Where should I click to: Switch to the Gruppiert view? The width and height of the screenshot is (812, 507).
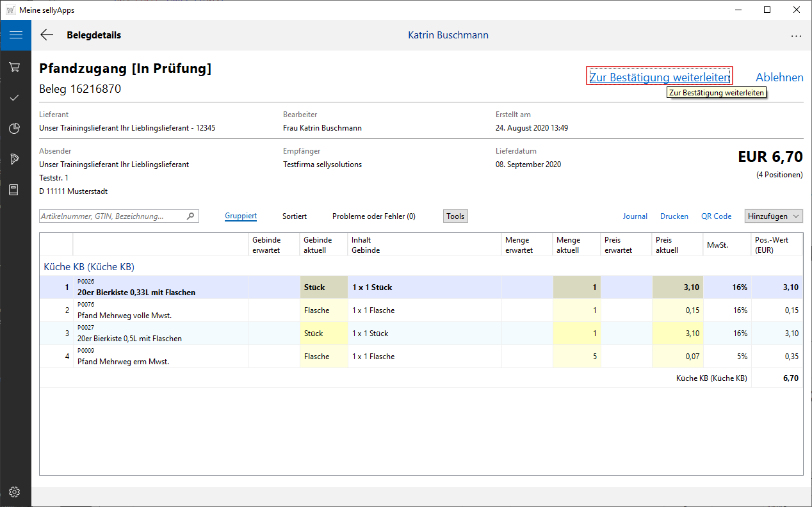(241, 216)
